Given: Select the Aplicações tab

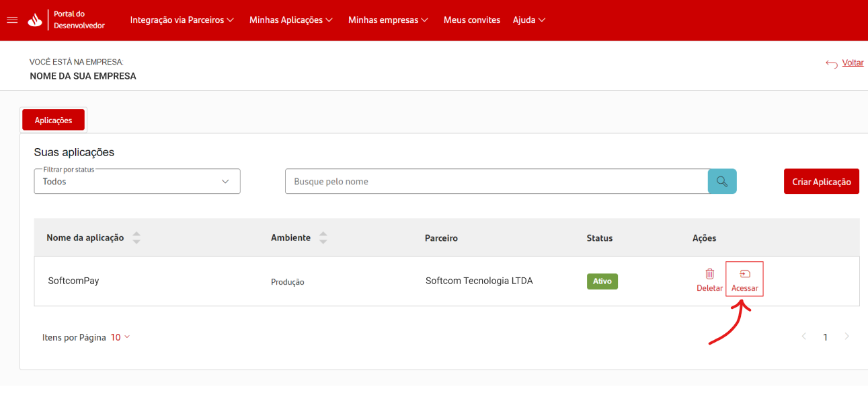Looking at the screenshot, I should 53,120.
